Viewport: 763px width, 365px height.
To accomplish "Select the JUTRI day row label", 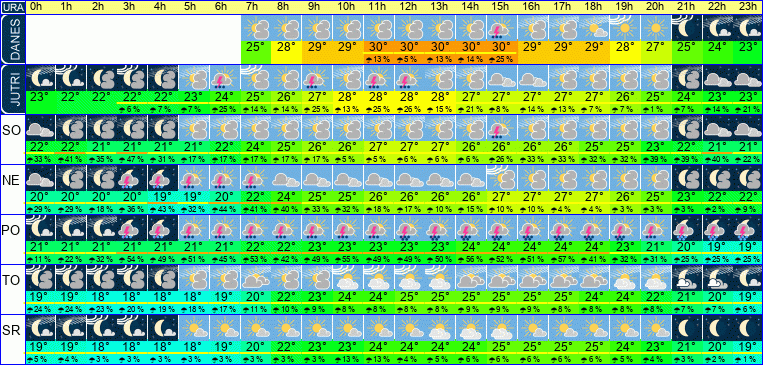I will [13, 89].
